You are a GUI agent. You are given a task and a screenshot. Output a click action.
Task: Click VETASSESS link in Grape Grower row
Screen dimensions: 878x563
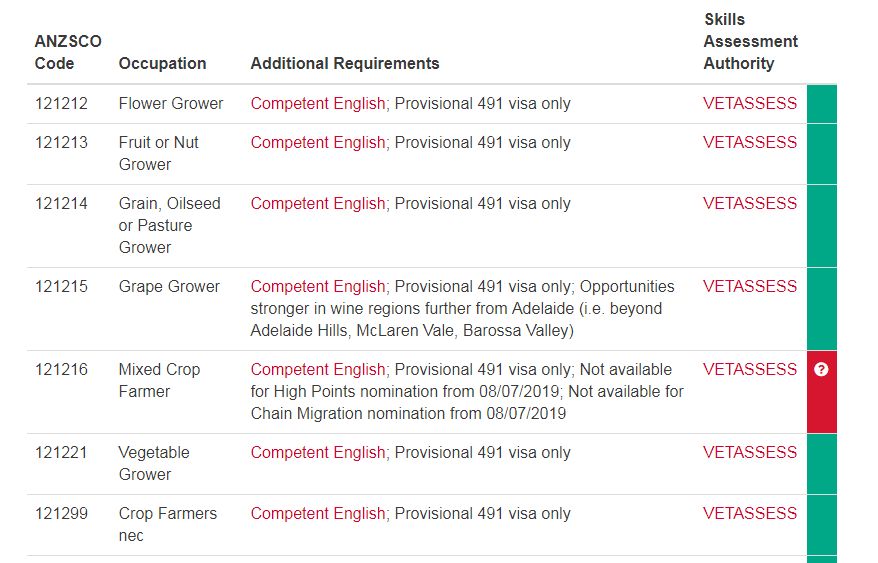(750, 287)
